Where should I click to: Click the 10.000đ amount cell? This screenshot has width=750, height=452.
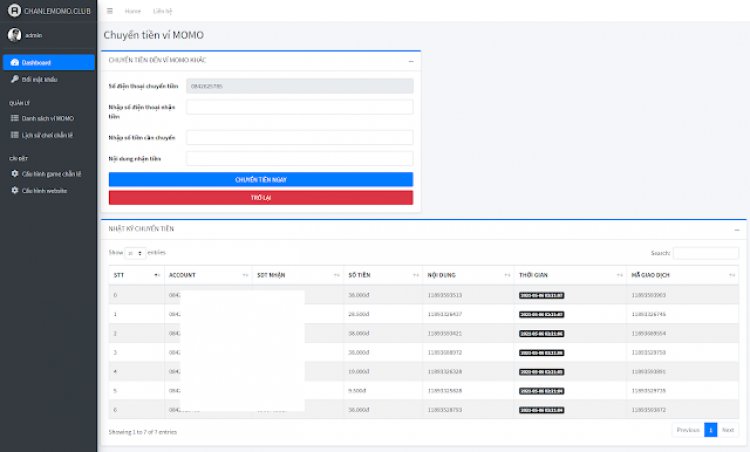tap(383, 372)
